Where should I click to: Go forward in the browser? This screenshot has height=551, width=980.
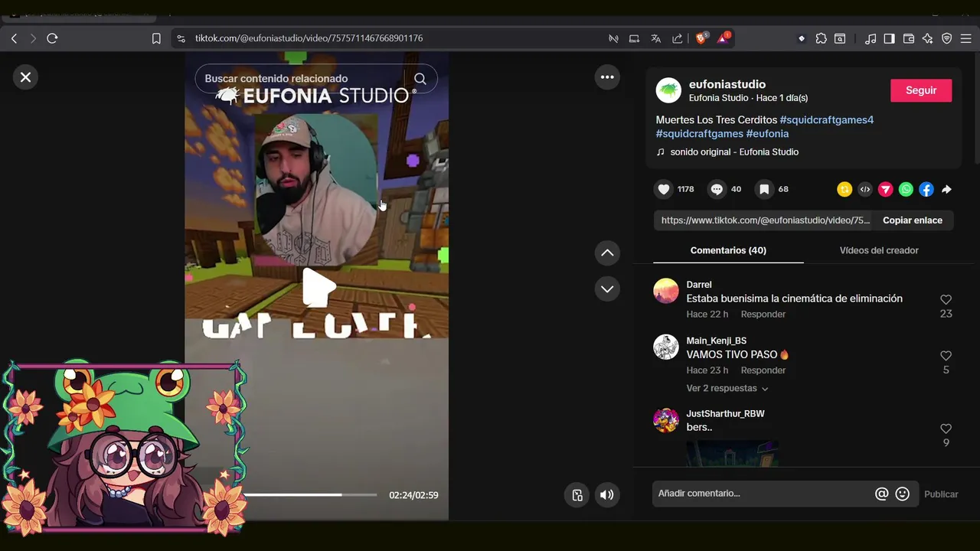click(33, 38)
